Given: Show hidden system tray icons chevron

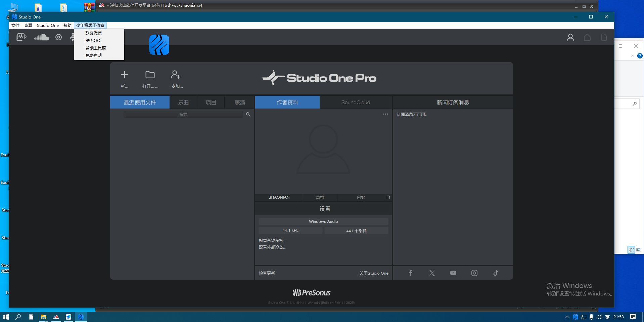Looking at the screenshot, I should tap(567, 317).
